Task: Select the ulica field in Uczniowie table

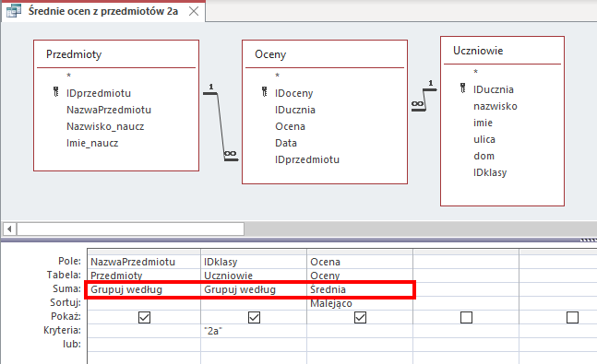Action: (x=484, y=139)
